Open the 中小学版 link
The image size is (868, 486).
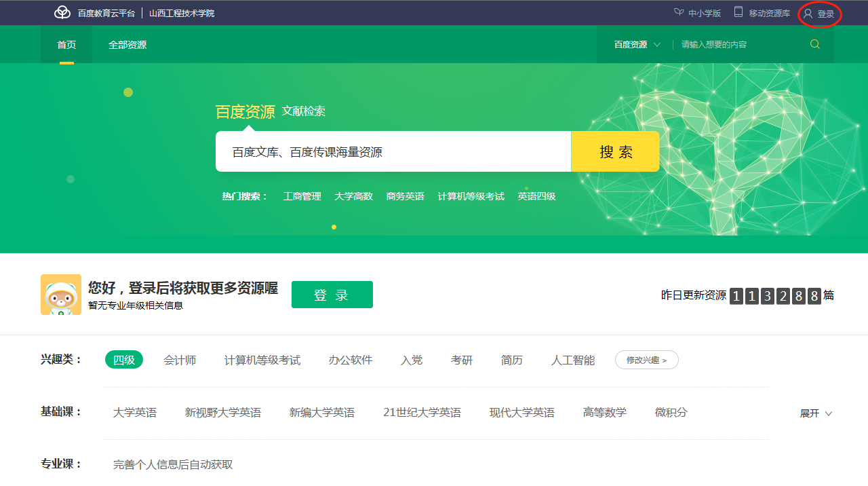705,14
